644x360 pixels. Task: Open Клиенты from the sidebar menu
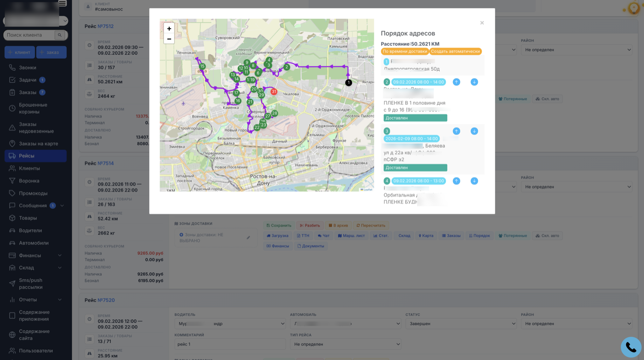pos(29,168)
